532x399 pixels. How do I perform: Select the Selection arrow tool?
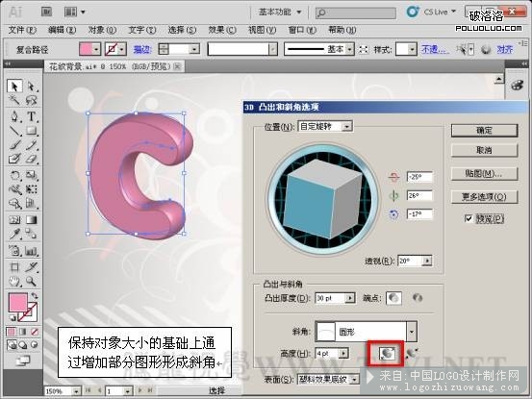(x=14, y=87)
